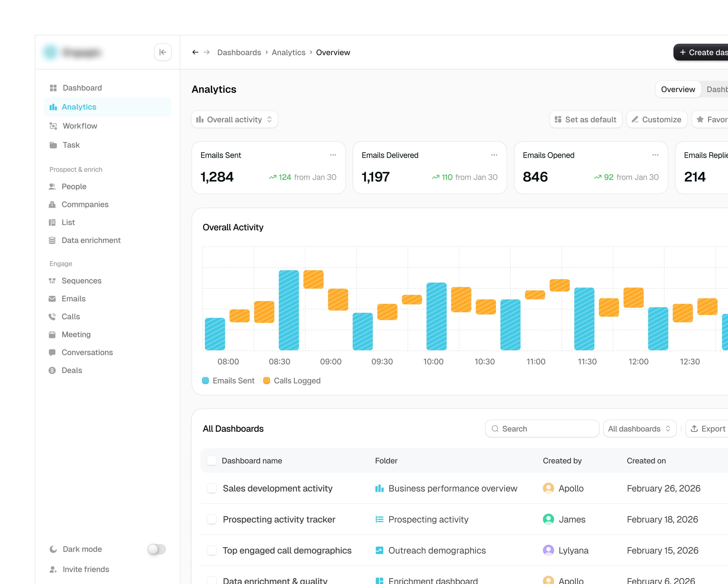
Task: Select Analytics in the breadcrumb
Action: (x=288, y=52)
